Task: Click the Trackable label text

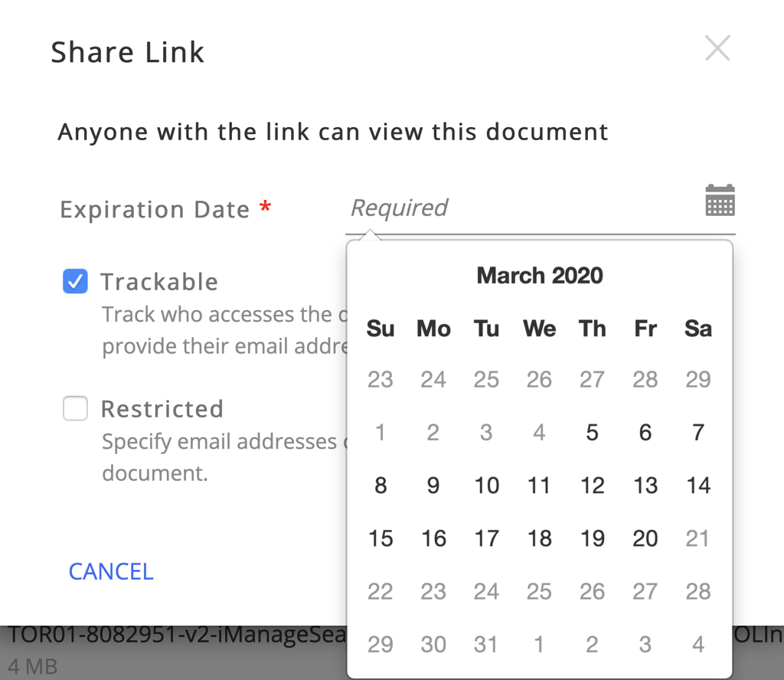Action: [159, 282]
